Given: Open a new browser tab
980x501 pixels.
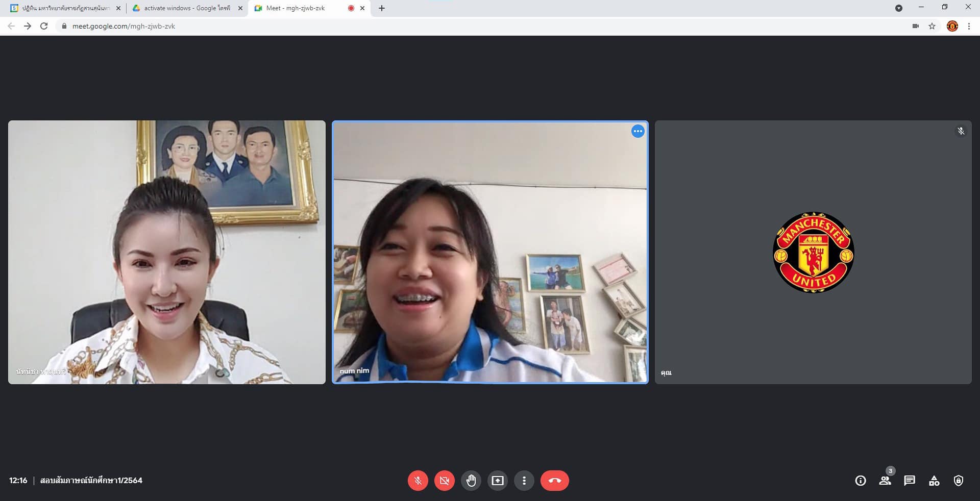Looking at the screenshot, I should click(382, 8).
